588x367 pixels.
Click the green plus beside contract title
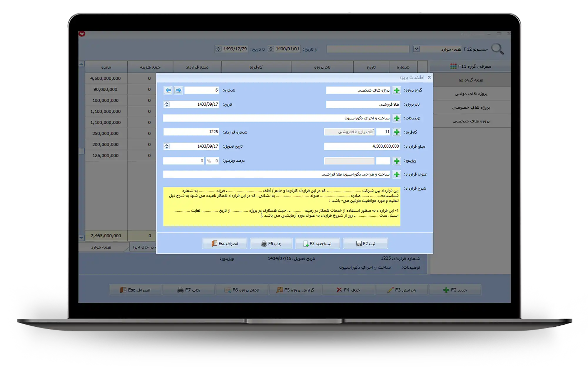click(397, 175)
